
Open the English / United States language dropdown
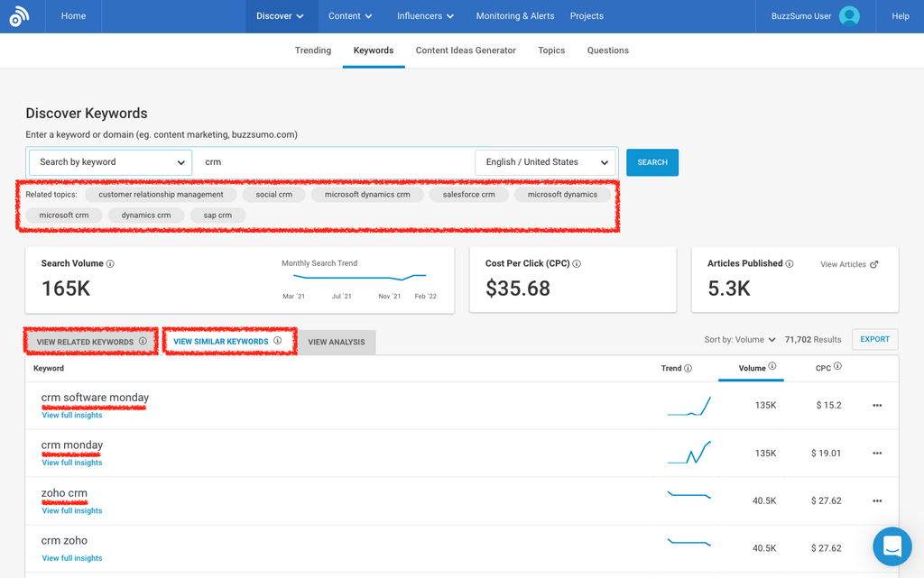pyautogui.click(x=547, y=162)
